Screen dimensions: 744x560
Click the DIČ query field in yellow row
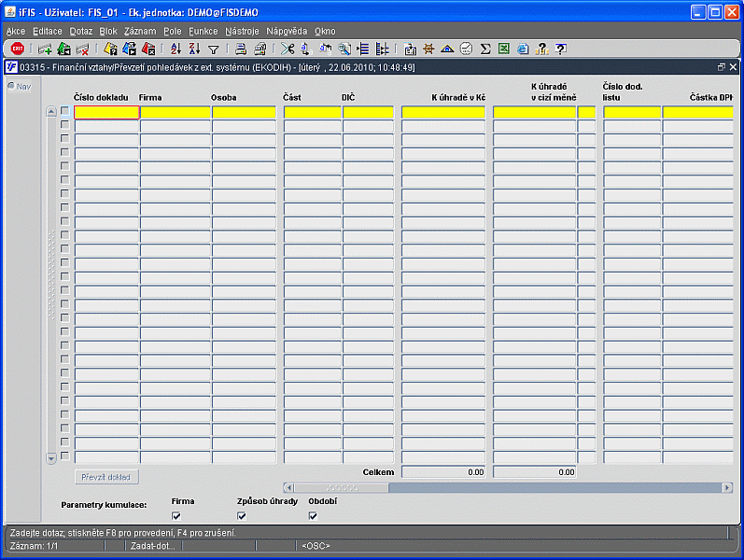tap(368, 112)
